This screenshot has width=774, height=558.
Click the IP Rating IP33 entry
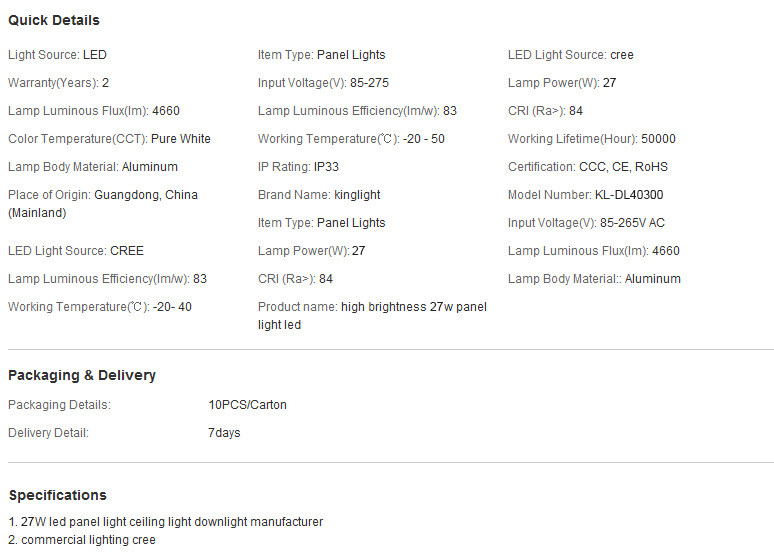coord(298,167)
